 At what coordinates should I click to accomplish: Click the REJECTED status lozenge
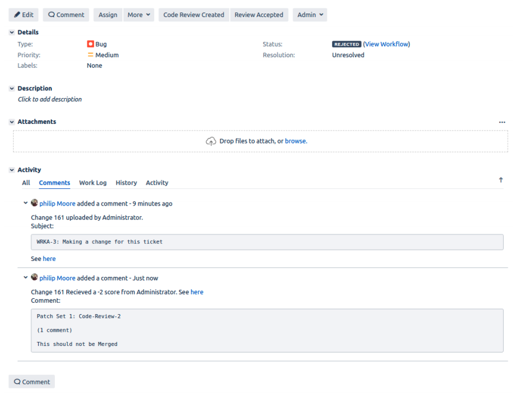pyautogui.click(x=347, y=44)
